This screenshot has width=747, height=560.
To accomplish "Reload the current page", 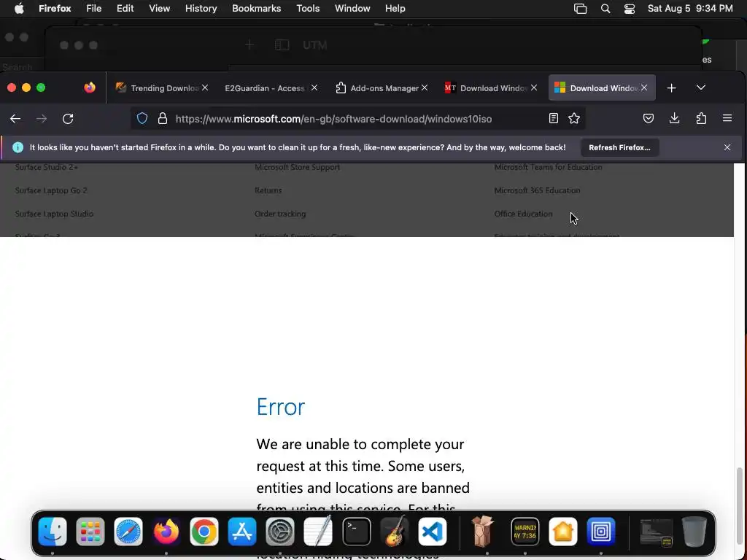I will pos(68,119).
